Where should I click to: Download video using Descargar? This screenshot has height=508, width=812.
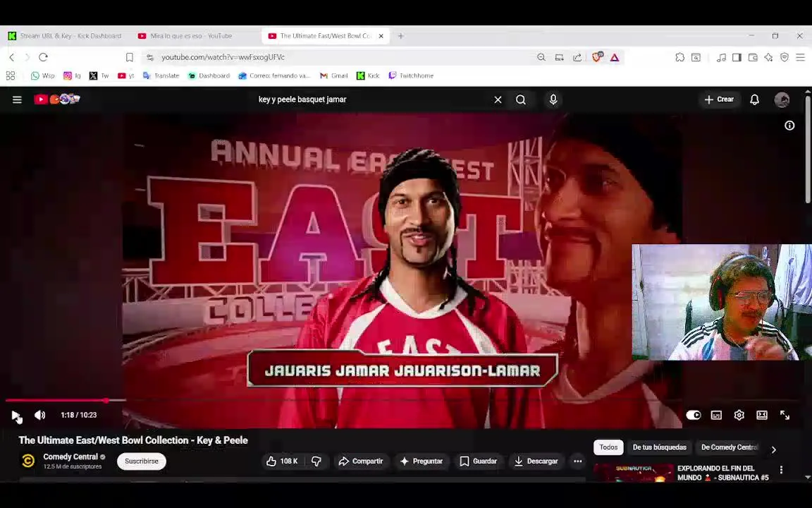(536, 461)
